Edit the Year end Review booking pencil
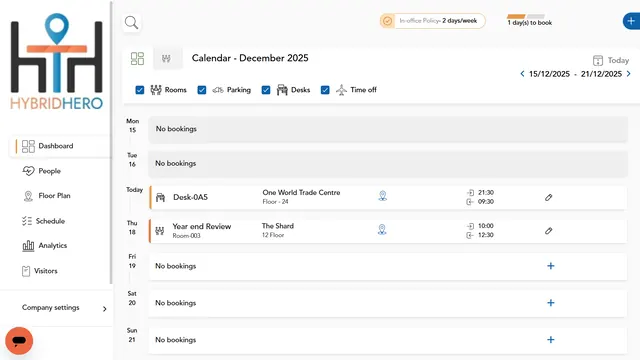This screenshot has width=640, height=360. pos(549,231)
